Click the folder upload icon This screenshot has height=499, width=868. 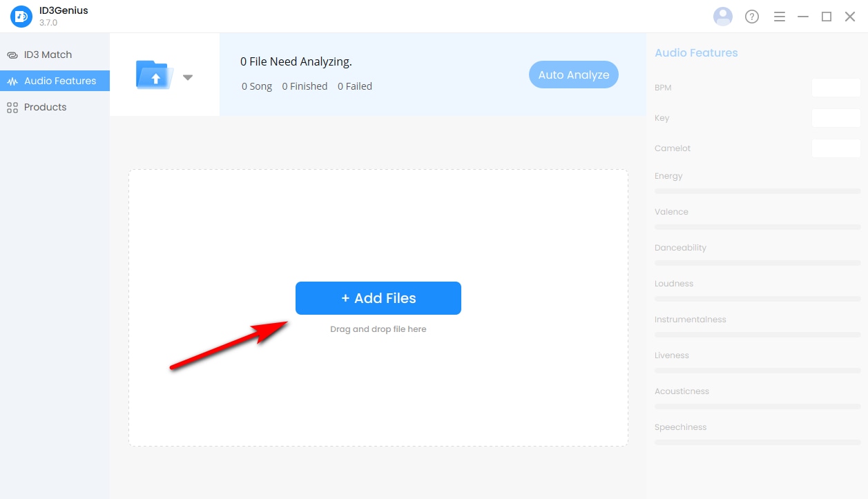[x=155, y=75]
